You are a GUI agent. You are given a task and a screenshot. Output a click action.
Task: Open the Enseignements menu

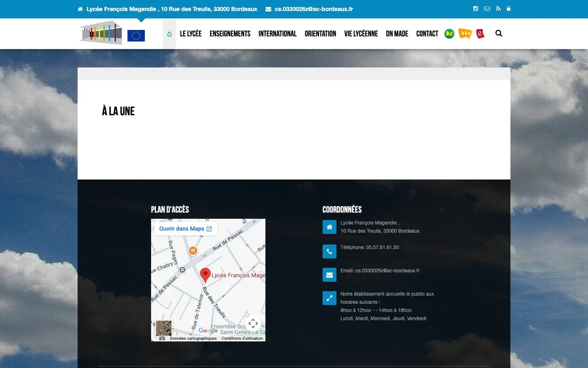[230, 34]
